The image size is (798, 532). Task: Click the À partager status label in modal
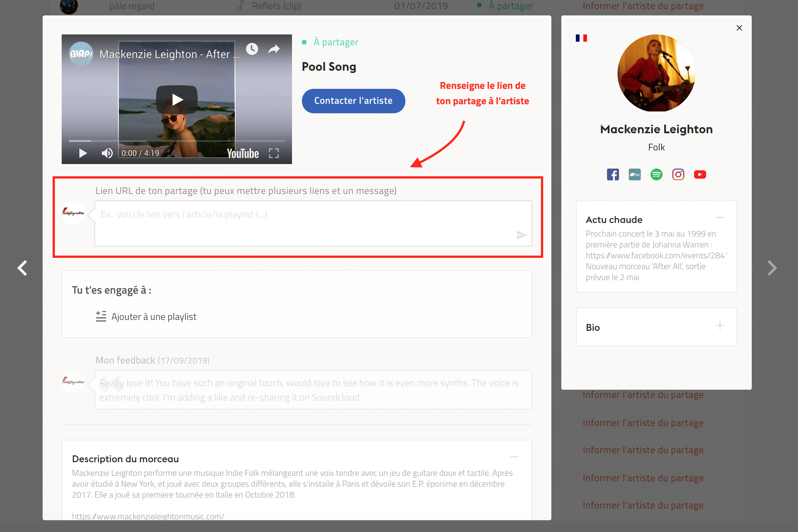(336, 42)
